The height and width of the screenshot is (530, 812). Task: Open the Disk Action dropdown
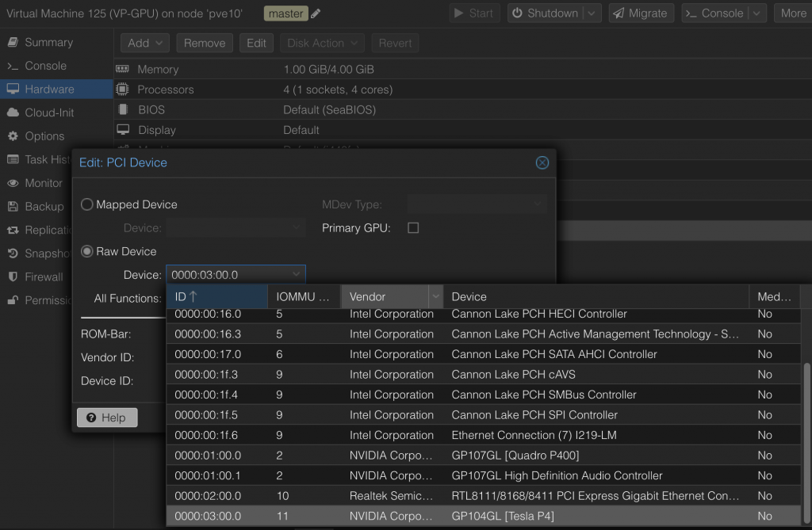tap(322, 43)
